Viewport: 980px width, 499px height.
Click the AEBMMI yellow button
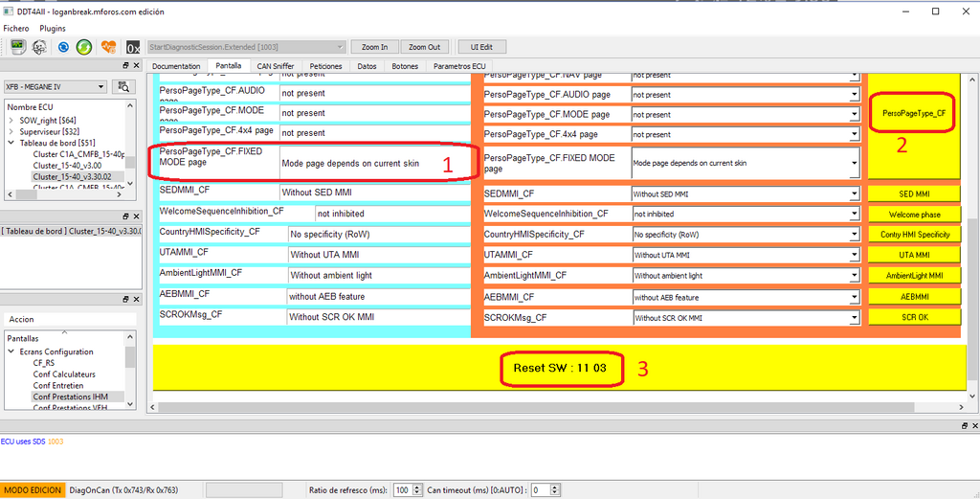914,297
